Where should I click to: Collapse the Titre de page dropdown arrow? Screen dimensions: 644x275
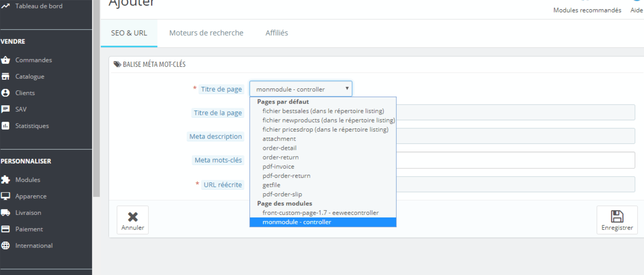[347, 88]
